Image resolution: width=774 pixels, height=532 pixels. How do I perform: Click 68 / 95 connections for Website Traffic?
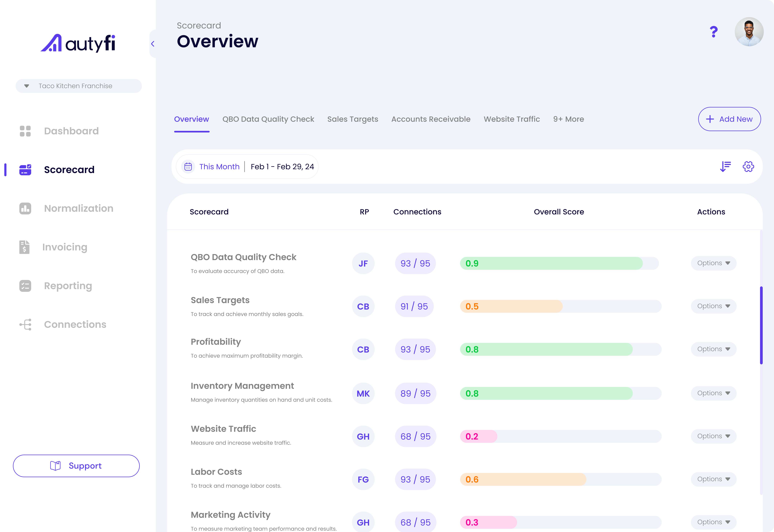[x=416, y=436]
